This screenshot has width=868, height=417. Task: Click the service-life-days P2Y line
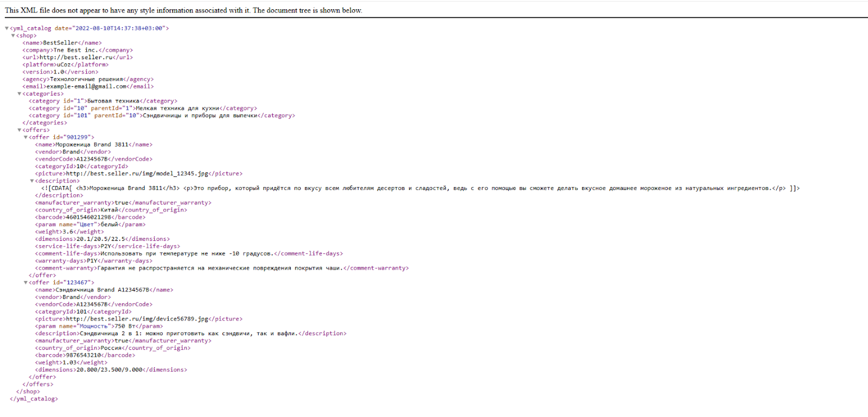107,246
